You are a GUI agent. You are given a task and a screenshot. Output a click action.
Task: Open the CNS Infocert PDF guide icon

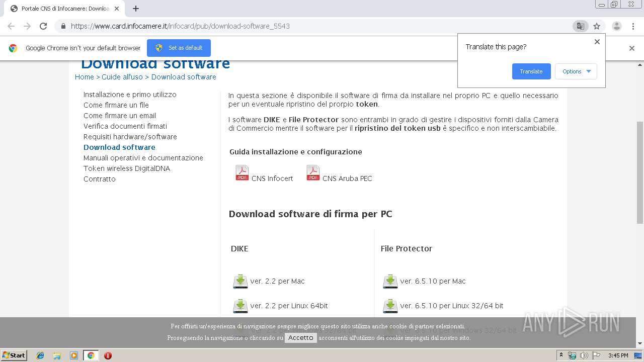coord(242,173)
